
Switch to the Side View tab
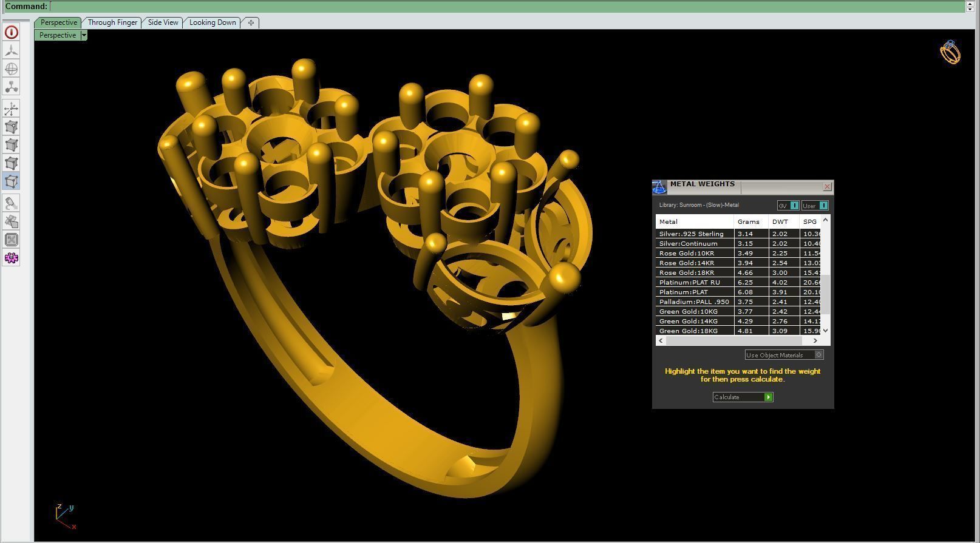pyautogui.click(x=163, y=22)
